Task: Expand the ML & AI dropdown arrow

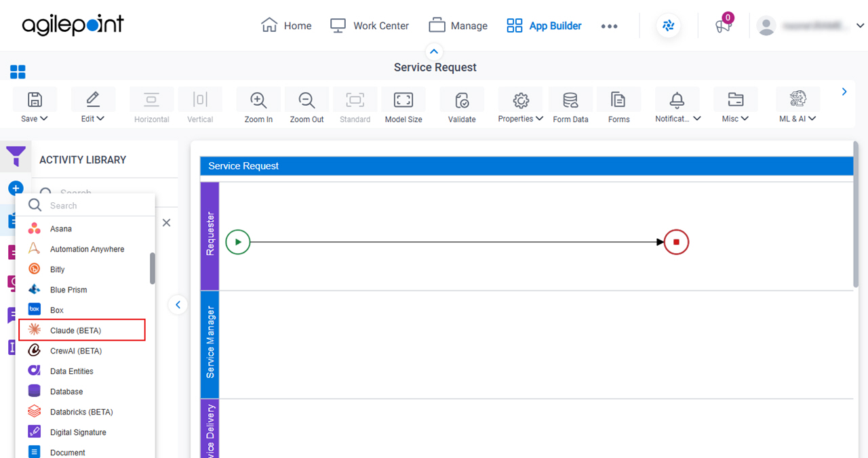Action: tap(812, 118)
